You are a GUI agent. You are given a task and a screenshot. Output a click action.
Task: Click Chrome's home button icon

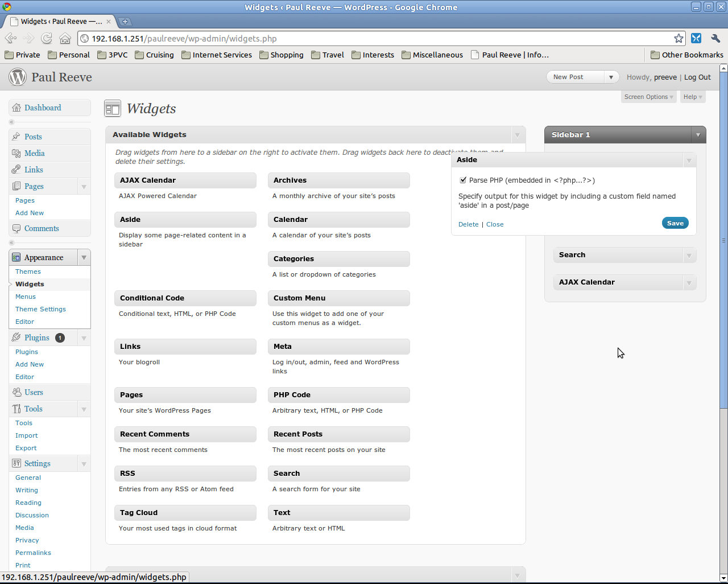[x=65, y=38]
